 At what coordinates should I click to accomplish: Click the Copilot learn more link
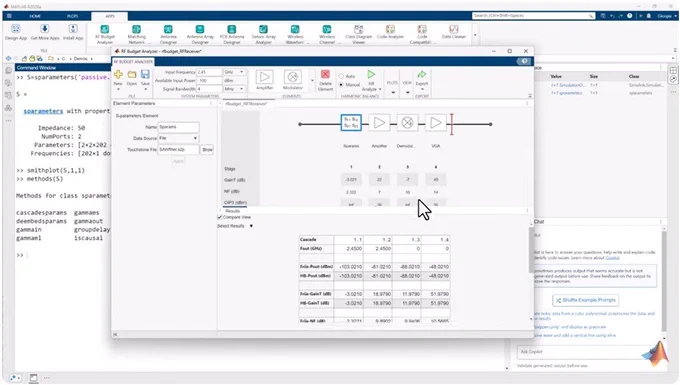(x=612, y=258)
